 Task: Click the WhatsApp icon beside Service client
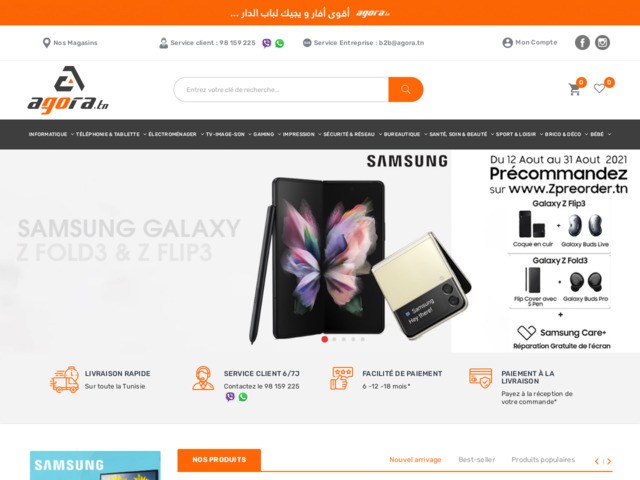click(280, 43)
